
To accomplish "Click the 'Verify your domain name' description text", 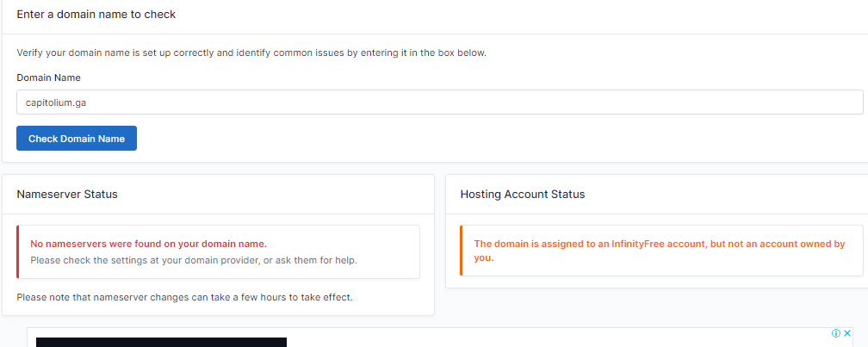I will tap(251, 53).
